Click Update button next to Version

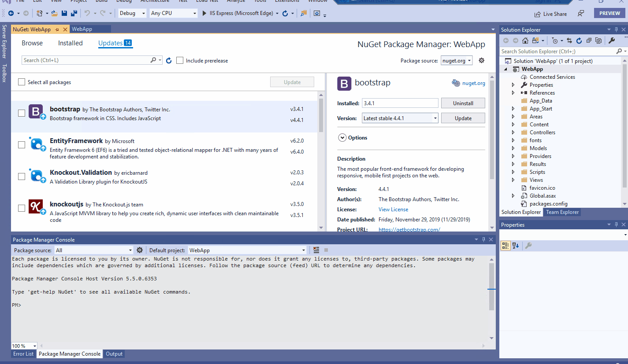463,118
